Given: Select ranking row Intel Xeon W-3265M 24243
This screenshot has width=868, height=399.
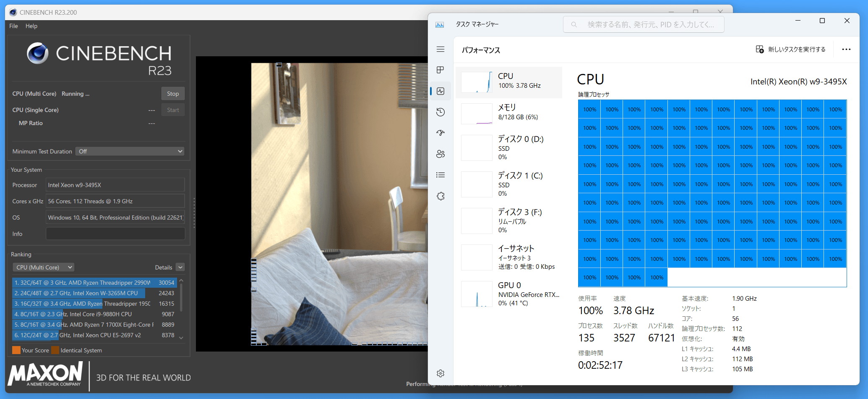Looking at the screenshot, I should coord(94,293).
